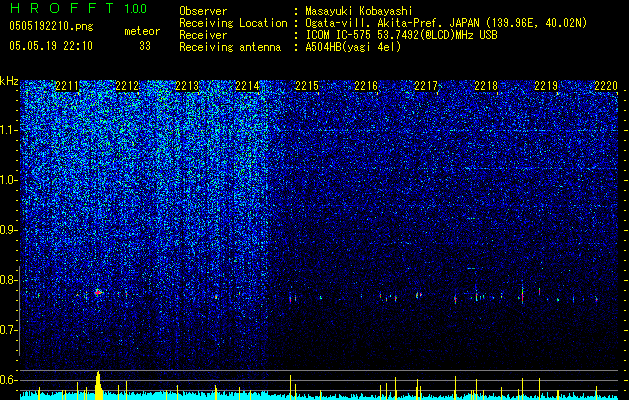Select the Ogata-vill. Akita-Pref. JAPAN location text
The width and height of the screenshot is (629, 400).
point(446,23)
